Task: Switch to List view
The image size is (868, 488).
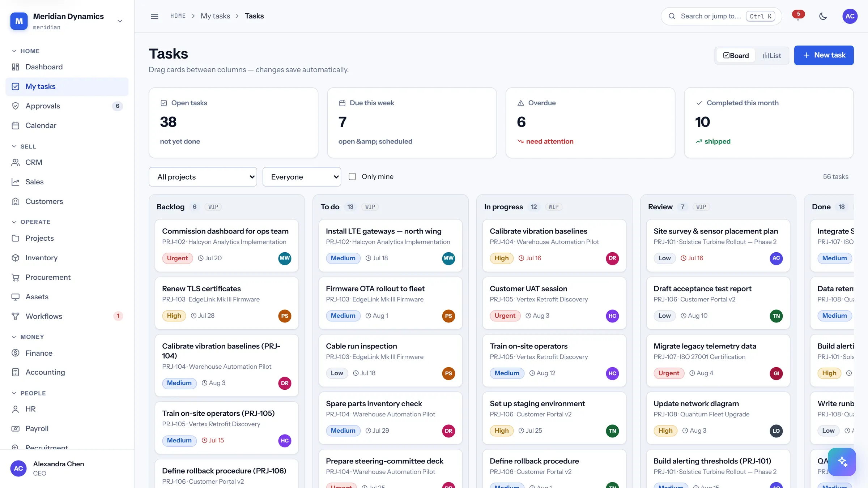Action: (x=772, y=55)
